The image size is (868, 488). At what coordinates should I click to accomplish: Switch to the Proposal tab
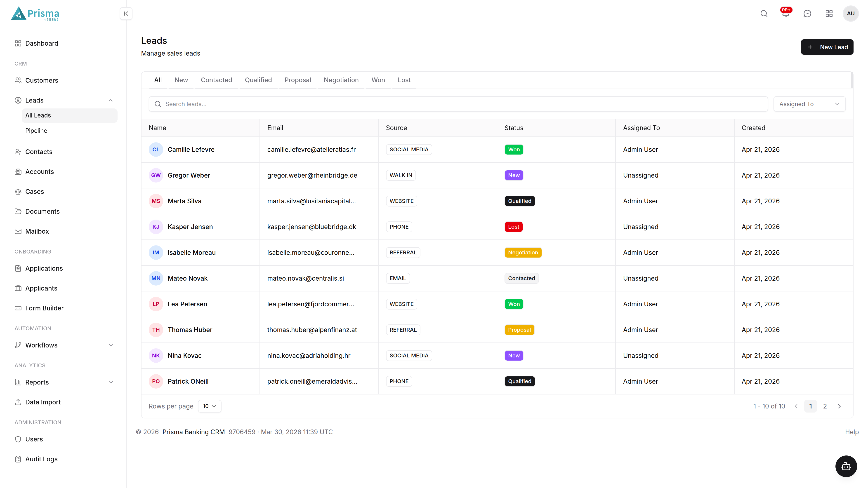pyautogui.click(x=297, y=80)
